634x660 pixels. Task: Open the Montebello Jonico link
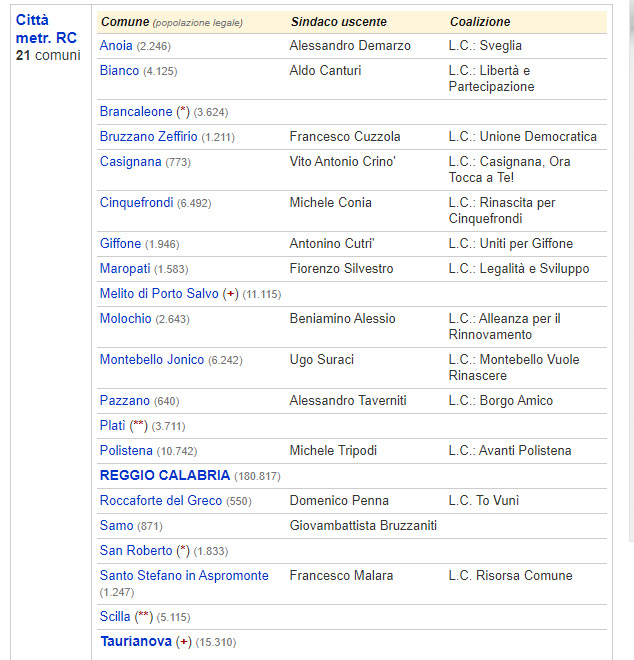point(152,359)
